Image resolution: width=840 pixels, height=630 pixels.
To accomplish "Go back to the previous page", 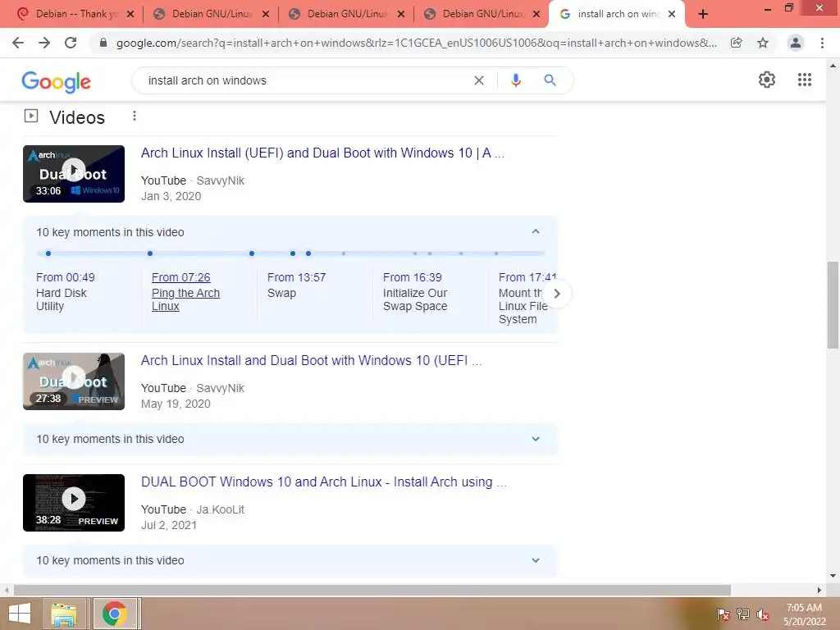I will pyautogui.click(x=18, y=43).
